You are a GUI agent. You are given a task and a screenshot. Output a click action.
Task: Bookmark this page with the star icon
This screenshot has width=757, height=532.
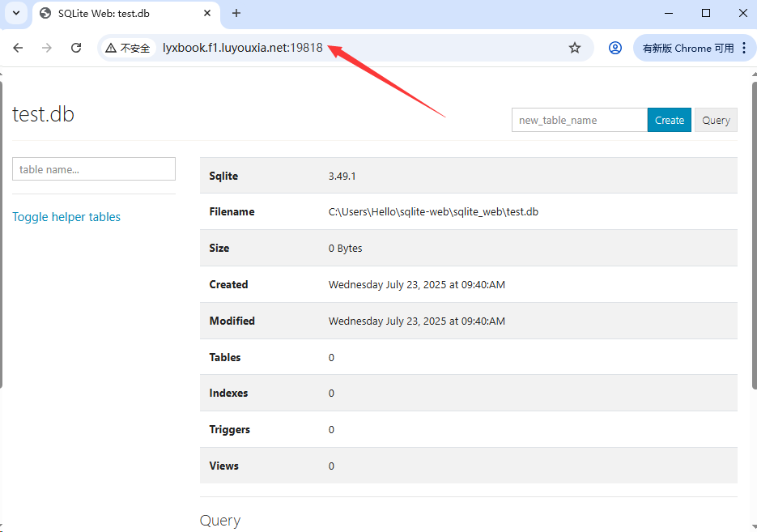point(575,48)
